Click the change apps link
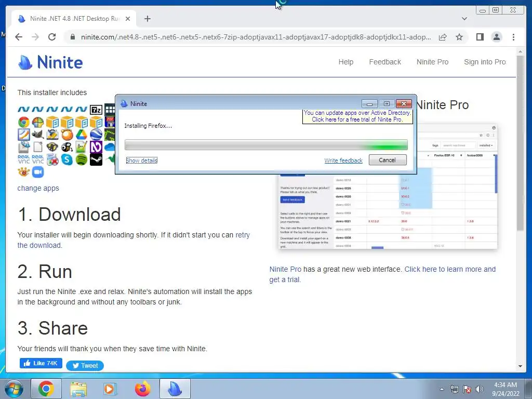Screen dimensions: 532x399 click(38, 188)
